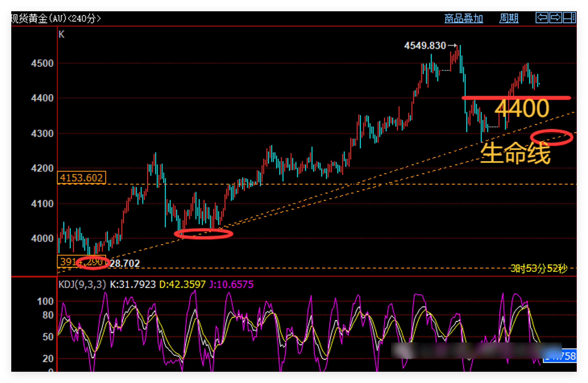Click the large yellow 4400 annotation text
The image size is (588, 383).
click(522, 108)
